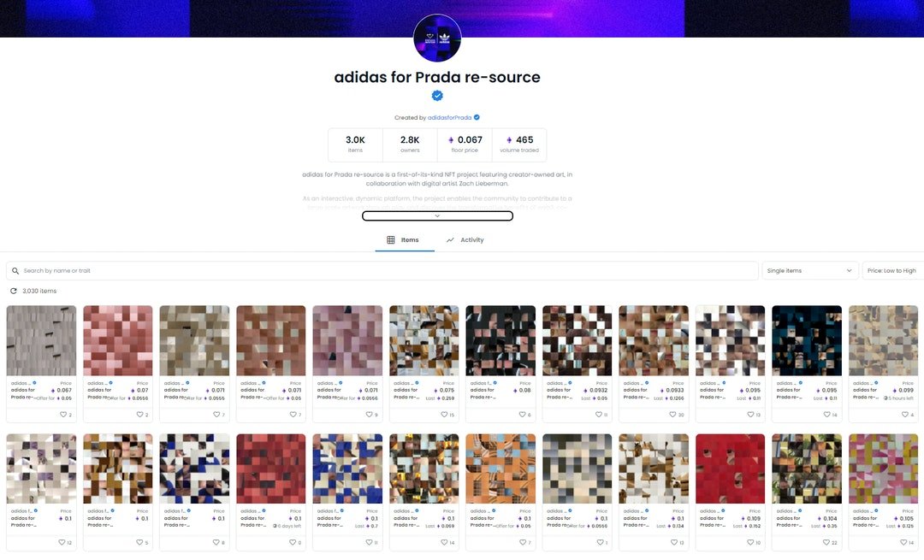Open the Price: Low to High sort dropdown
Image resolution: width=924 pixels, height=560 pixels.
pos(892,271)
